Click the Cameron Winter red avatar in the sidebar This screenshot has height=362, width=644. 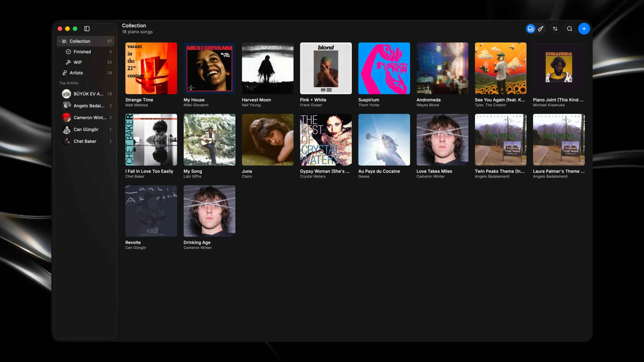click(x=66, y=117)
